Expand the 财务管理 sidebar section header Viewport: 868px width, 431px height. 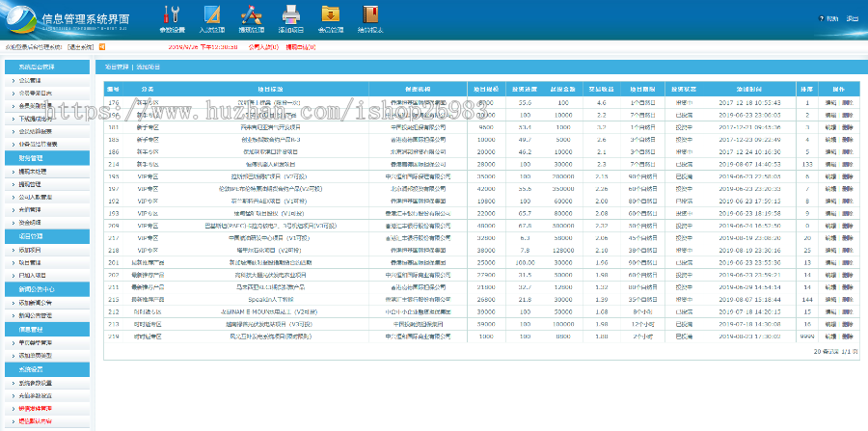(31, 157)
